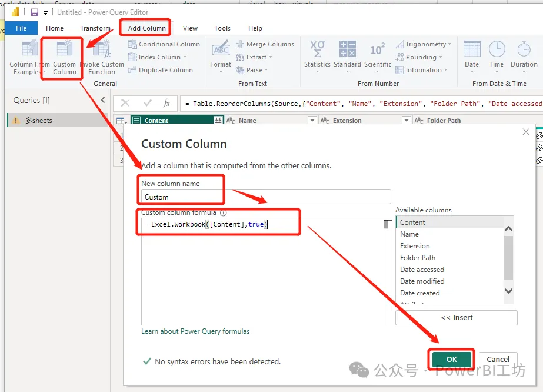Image resolution: width=543 pixels, height=392 pixels.
Task: Collapse the Queries pane chevron
Action: (x=103, y=100)
